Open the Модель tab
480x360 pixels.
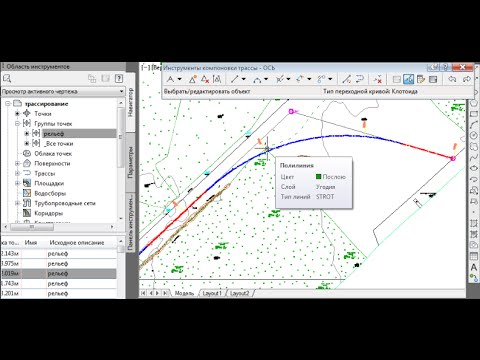point(184,293)
